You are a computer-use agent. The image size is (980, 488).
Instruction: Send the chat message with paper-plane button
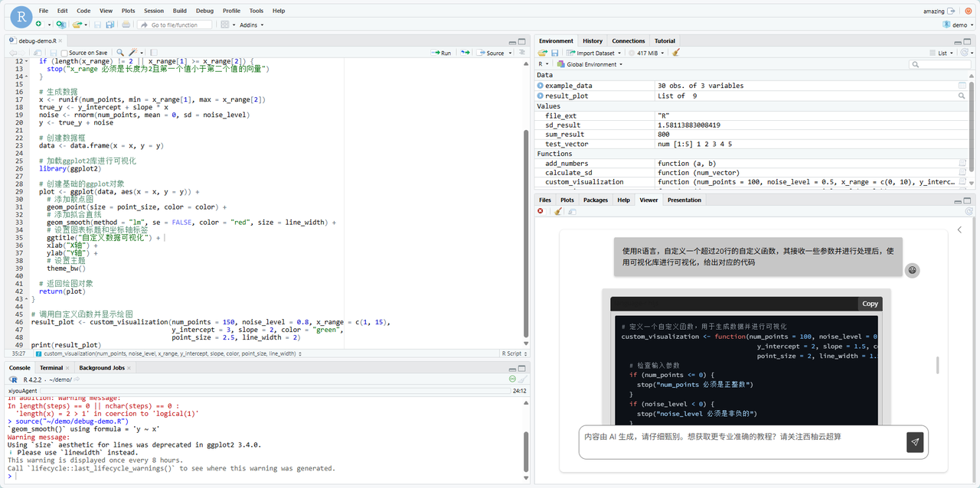(x=915, y=442)
